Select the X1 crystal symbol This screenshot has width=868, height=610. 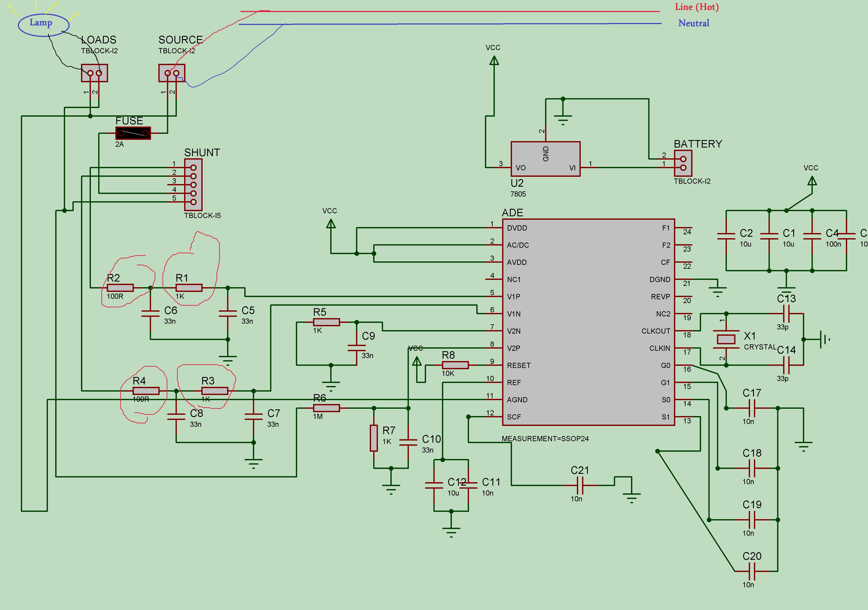click(x=726, y=339)
